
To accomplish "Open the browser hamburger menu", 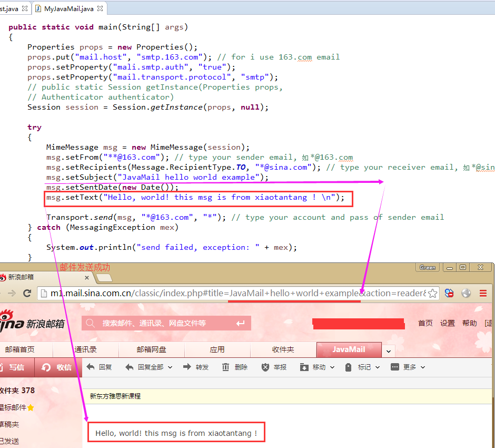I will click(x=483, y=293).
